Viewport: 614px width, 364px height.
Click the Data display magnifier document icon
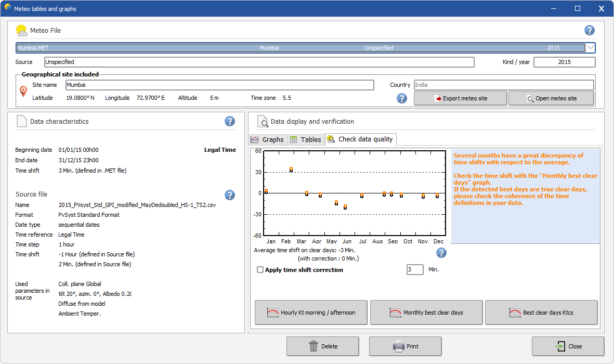(x=263, y=122)
